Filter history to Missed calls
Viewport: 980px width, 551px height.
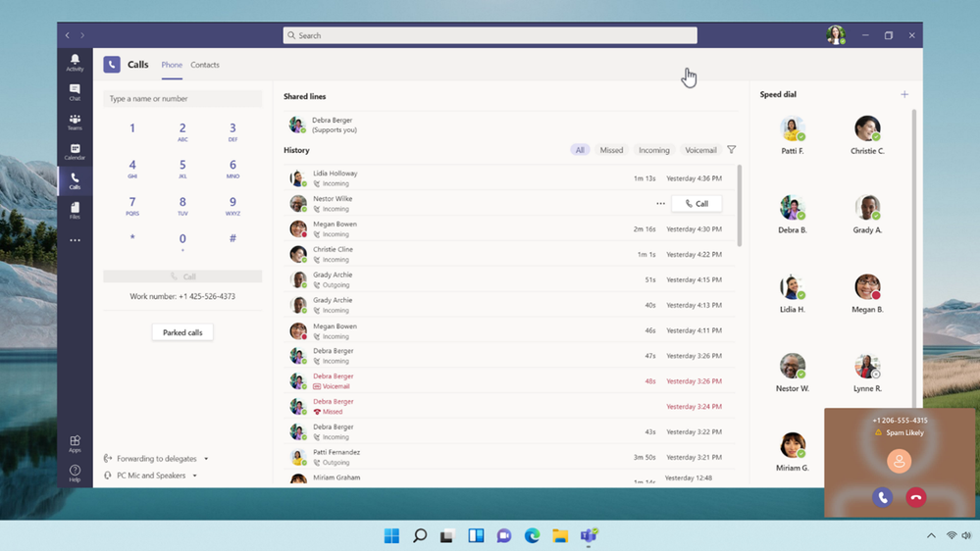pyautogui.click(x=611, y=150)
